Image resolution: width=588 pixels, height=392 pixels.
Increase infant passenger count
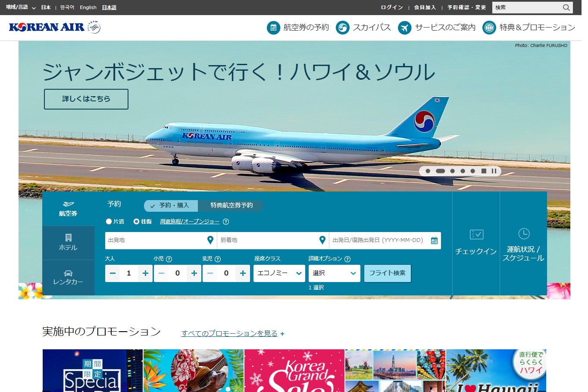pos(243,273)
